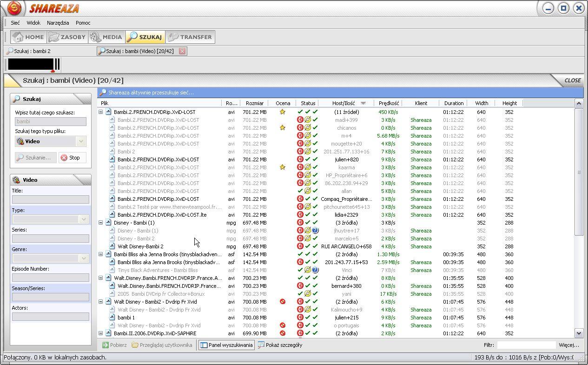
Task: Stop the running search
Action: click(72, 158)
